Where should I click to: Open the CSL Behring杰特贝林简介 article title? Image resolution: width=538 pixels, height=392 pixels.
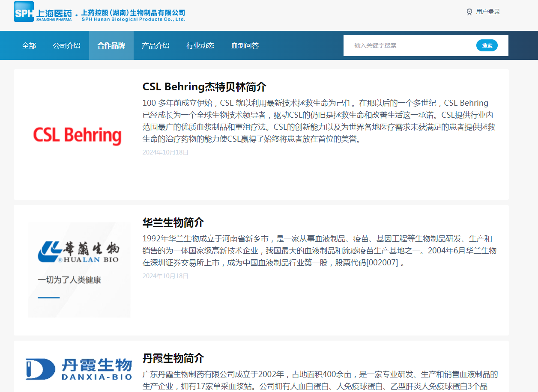[204, 87]
